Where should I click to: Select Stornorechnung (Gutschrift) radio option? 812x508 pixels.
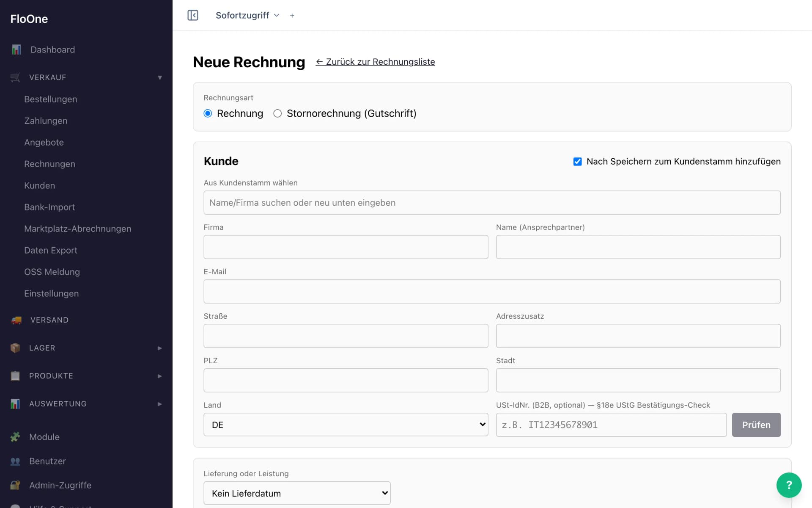click(x=277, y=113)
